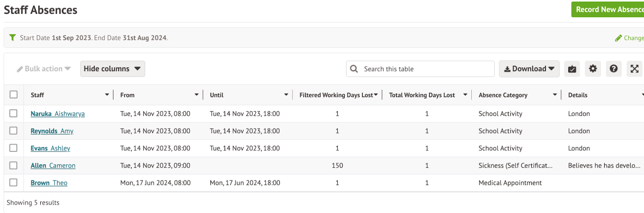Expand the Download dropdown menu
This screenshot has height=213, width=644.
(529, 69)
